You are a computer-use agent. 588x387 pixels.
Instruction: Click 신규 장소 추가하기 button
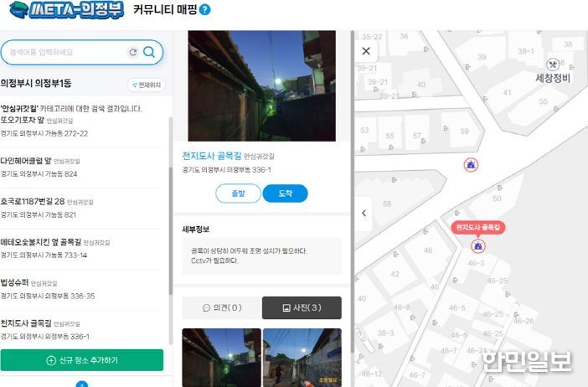click(82, 360)
